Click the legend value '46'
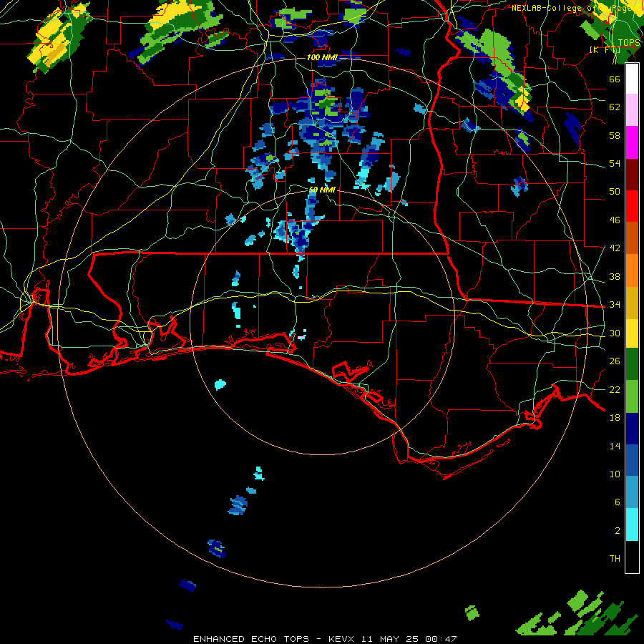This screenshot has height=644, width=644. click(615, 220)
